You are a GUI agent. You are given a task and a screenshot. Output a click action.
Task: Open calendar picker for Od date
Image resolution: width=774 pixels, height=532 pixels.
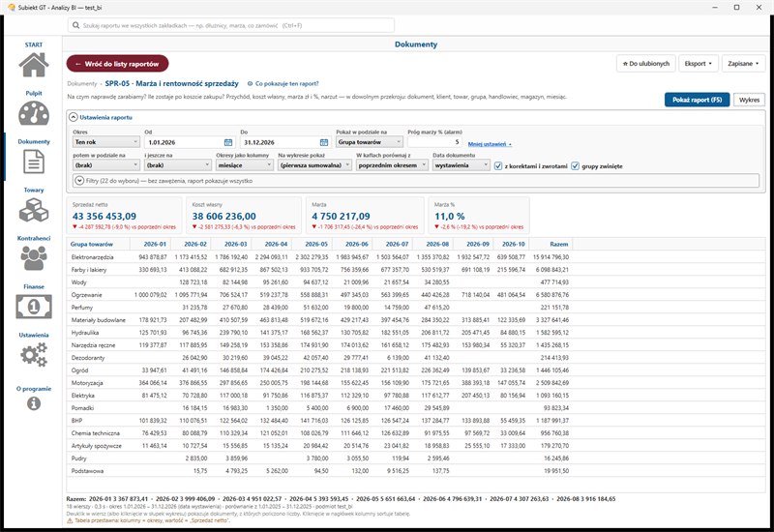tap(228, 142)
